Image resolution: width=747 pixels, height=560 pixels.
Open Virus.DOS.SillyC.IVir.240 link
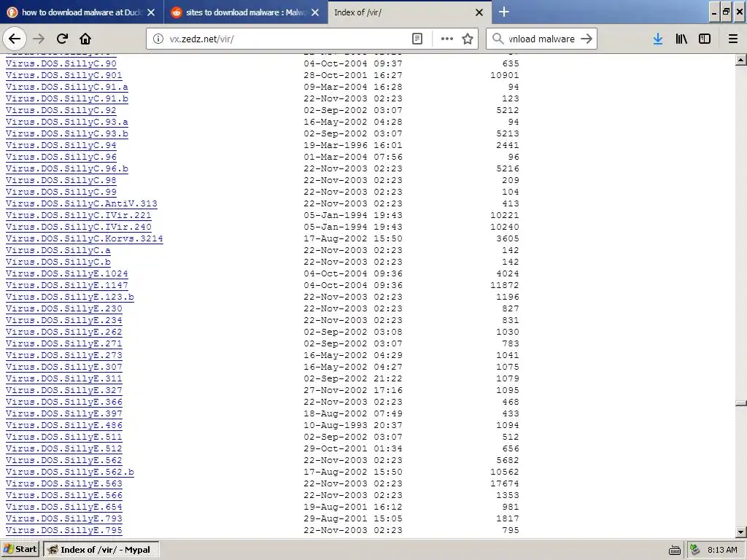click(x=79, y=227)
